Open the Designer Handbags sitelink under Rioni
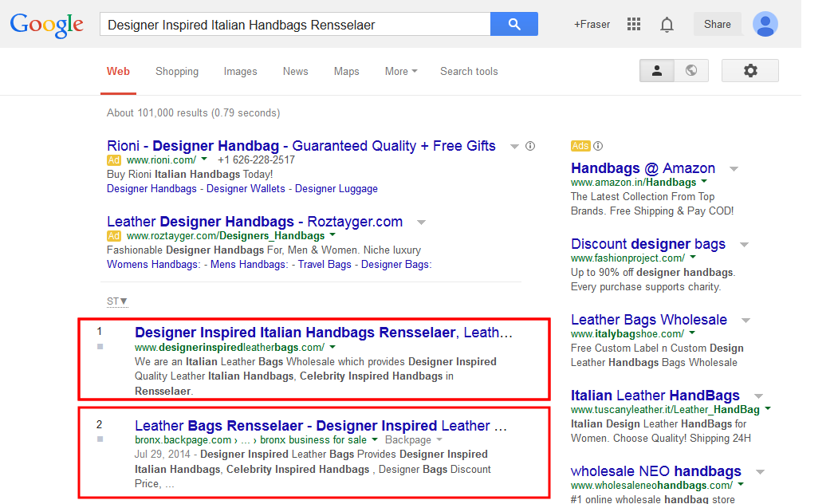 [151, 189]
